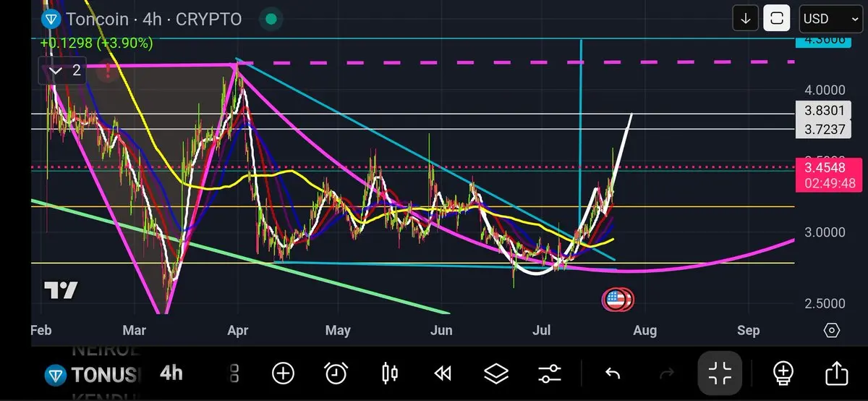Select the 3.7237 price level label

tap(825, 130)
